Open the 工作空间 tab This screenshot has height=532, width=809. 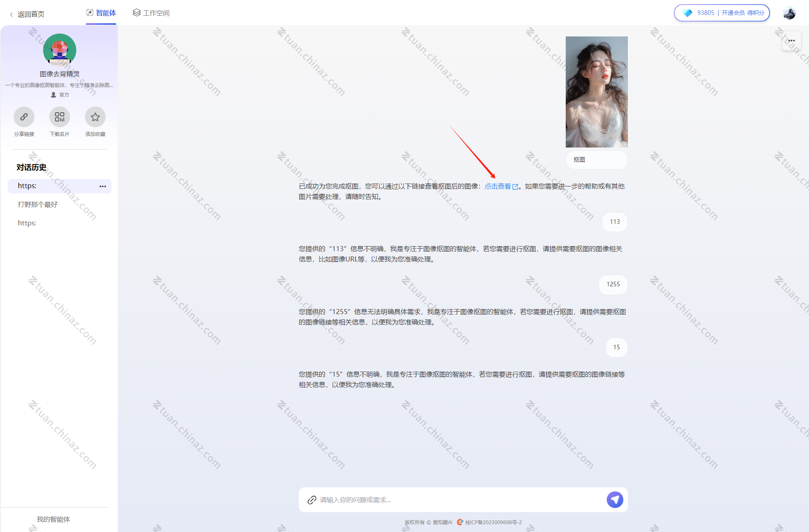pyautogui.click(x=151, y=13)
